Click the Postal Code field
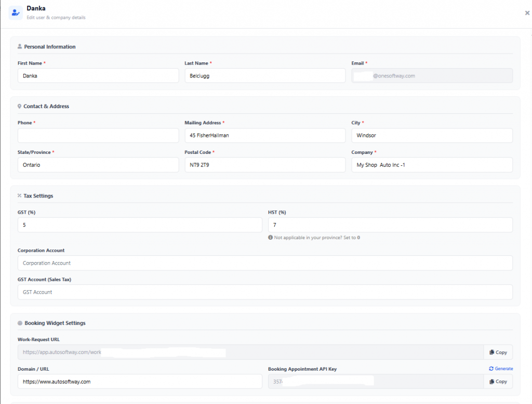This screenshot has height=404, width=532. (264, 165)
